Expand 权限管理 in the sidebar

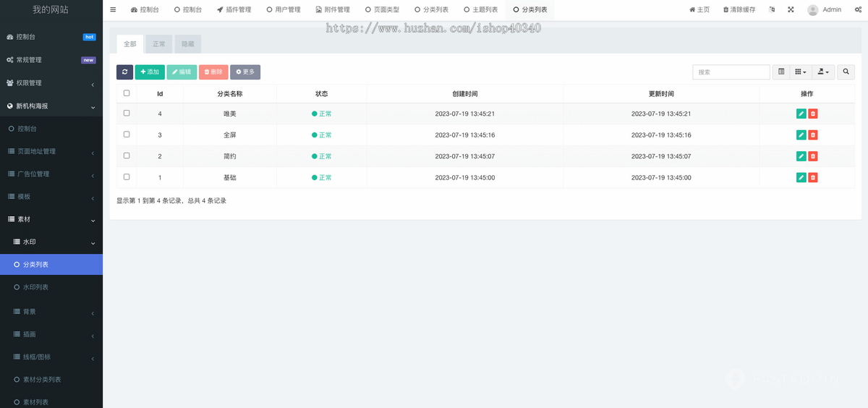pyautogui.click(x=51, y=82)
